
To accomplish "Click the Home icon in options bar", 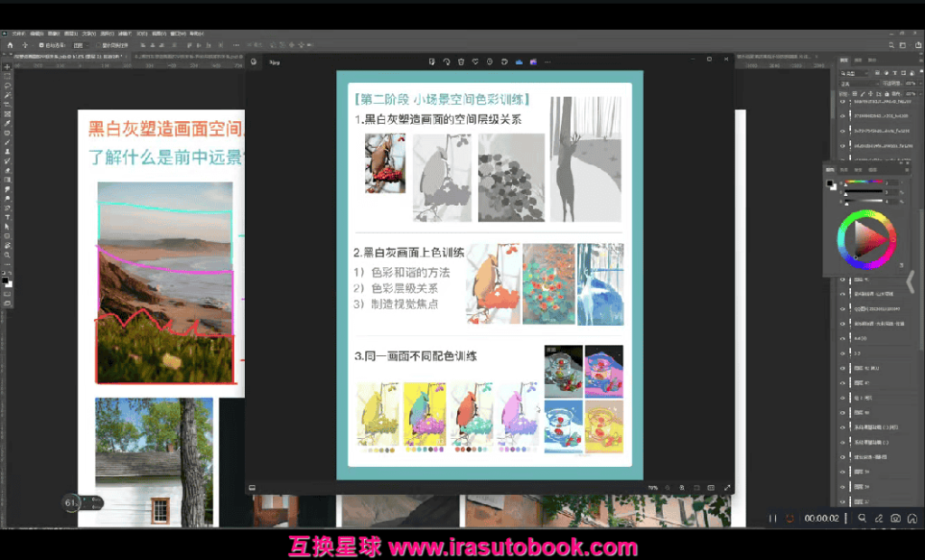I will pos(9,45).
